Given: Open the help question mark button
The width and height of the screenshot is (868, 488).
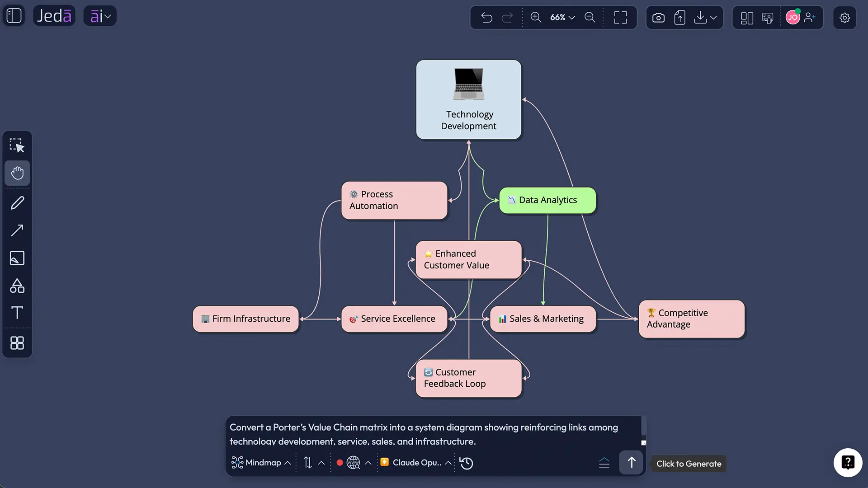Looking at the screenshot, I should tap(848, 462).
